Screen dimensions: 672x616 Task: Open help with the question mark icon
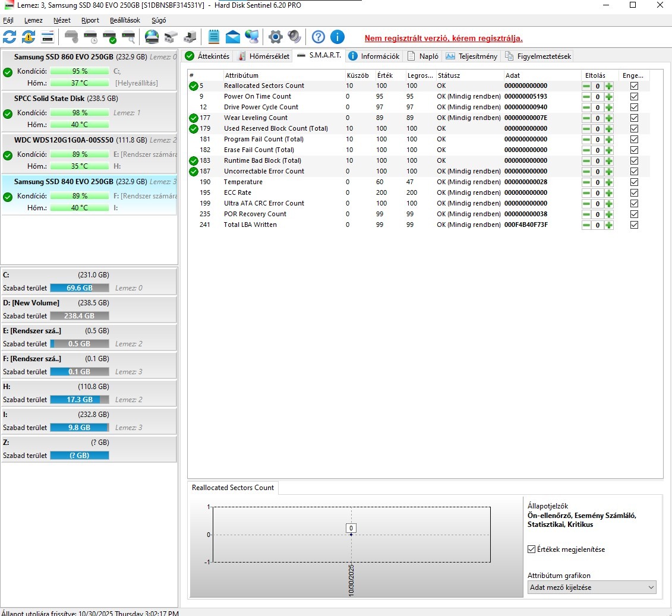pyautogui.click(x=318, y=37)
